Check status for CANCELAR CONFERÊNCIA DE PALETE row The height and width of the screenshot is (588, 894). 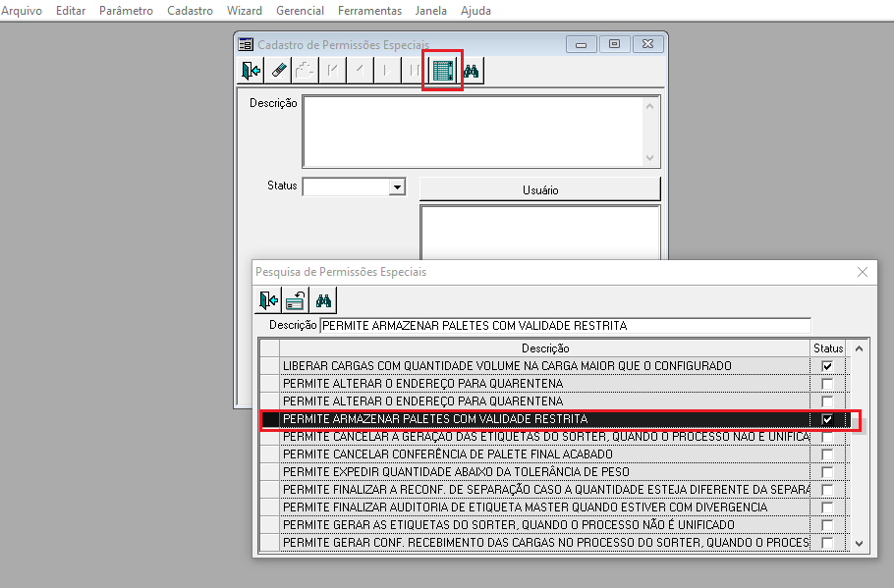[x=827, y=454]
